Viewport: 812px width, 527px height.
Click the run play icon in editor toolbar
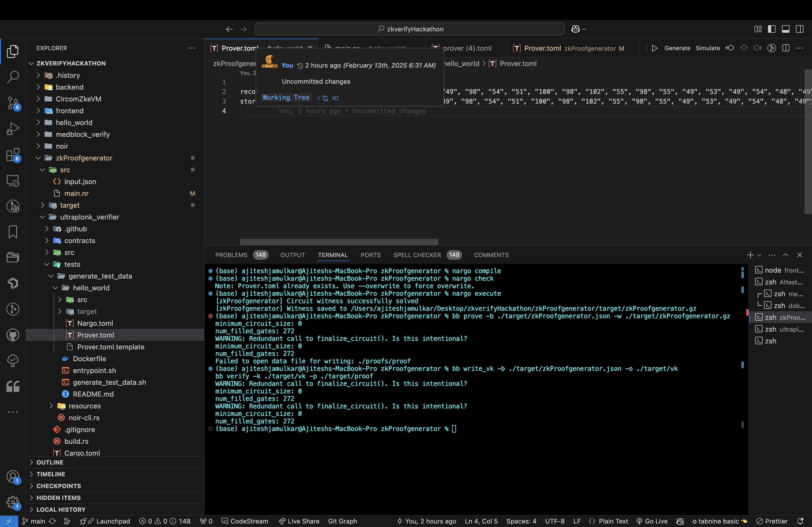654,48
